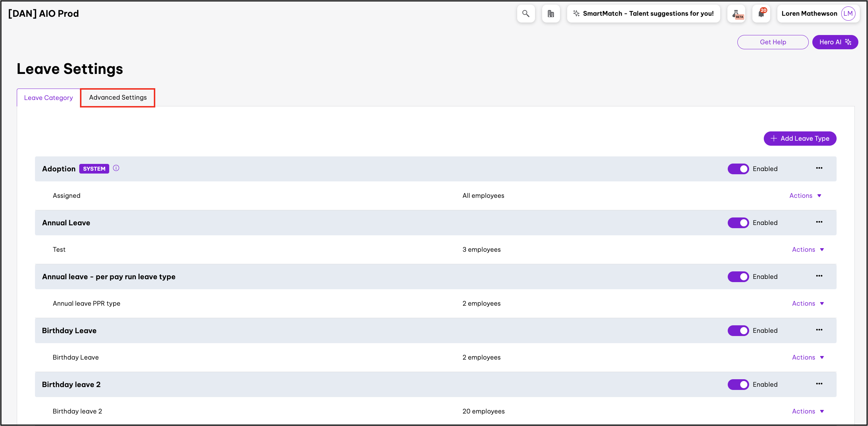This screenshot has width=868, height=426.
Task: Open the organisation building icon
Action: click(551, 14)
